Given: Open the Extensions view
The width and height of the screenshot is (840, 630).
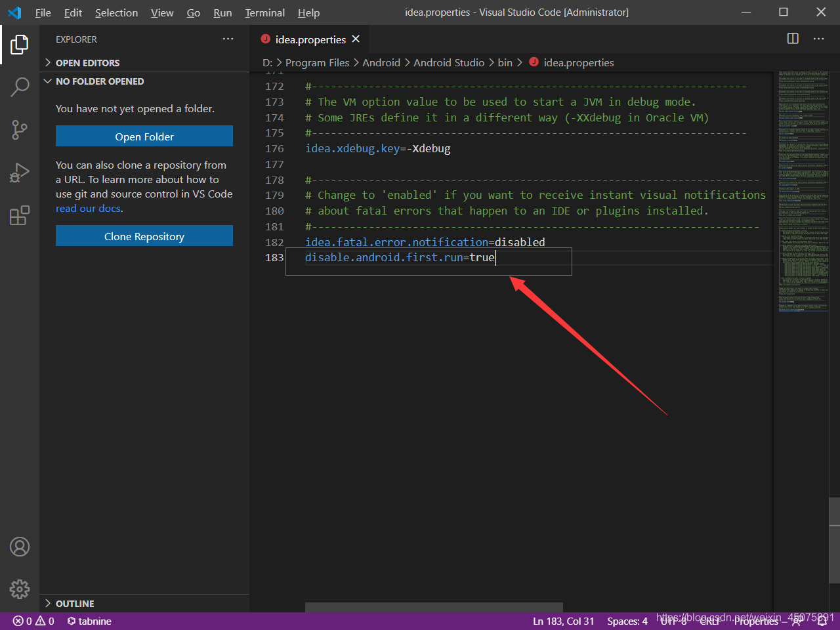Looking at the screenshot, I should click(x=20, y=215).
